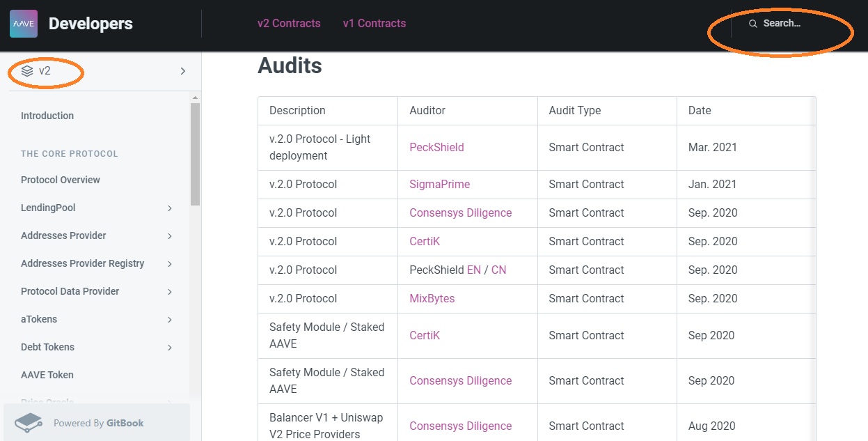Click the v2 layers stack icon
This screenshot has width=868, height=441.
[27, 71]
